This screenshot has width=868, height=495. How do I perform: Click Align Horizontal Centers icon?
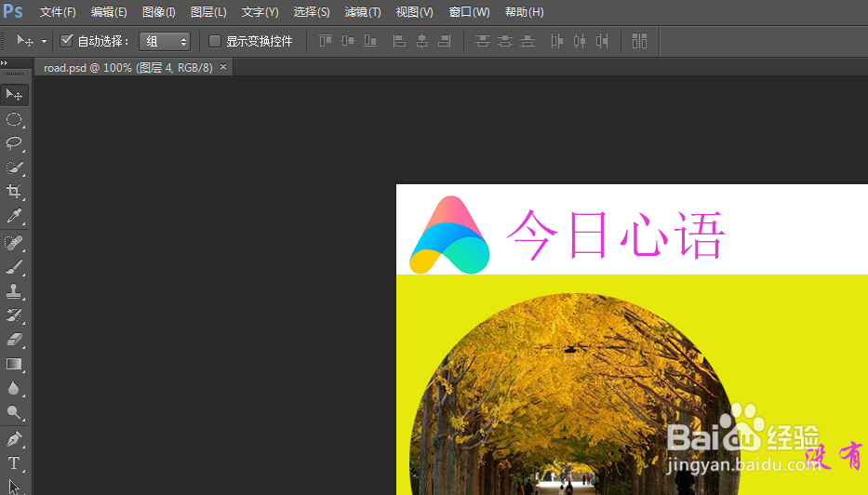(421, 41)
